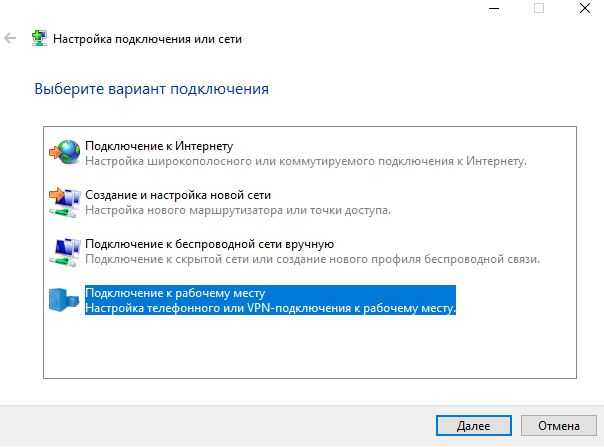
Task: Select the globe icon for Internet connection
Action: [x=65, y=152]
